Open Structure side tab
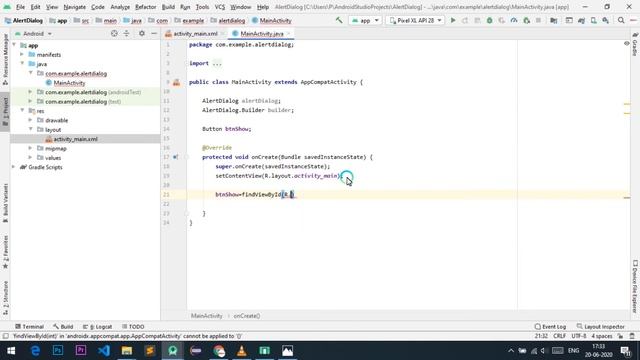Viewport: 640px width, 360px height. coord(5,298)
